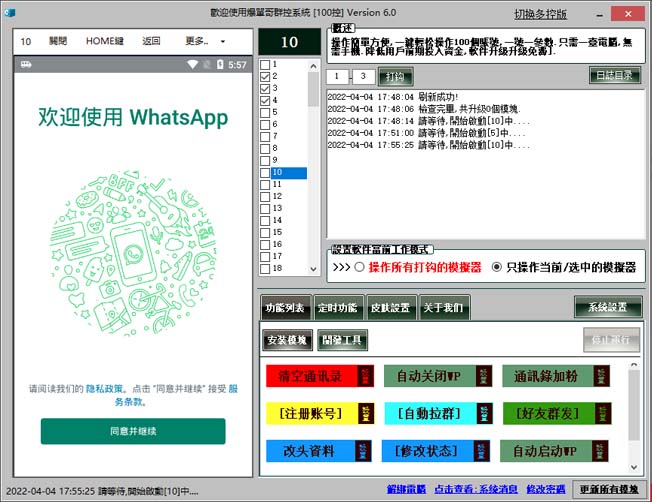
Task: Click range end field showing 3
Action: (x=364, y=77)
